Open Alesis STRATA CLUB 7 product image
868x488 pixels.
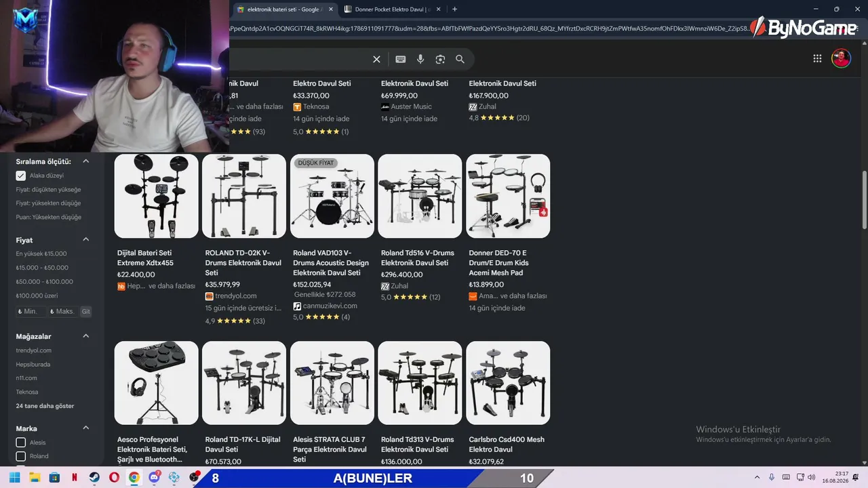tap(332, 383)
